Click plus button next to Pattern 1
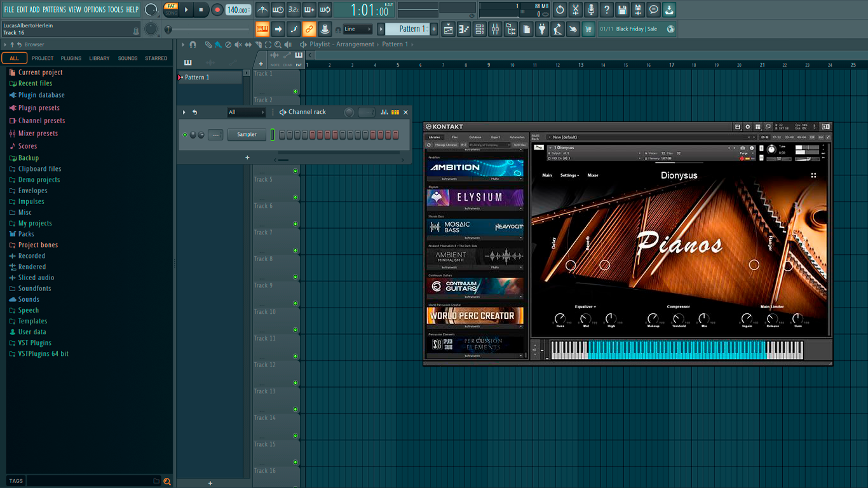The image size is (868, 488). pyautogui.click(x=434, y=29)
